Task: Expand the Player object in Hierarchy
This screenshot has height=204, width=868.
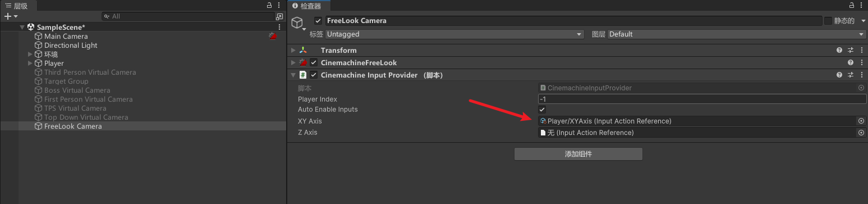Action: click(30, 64)
